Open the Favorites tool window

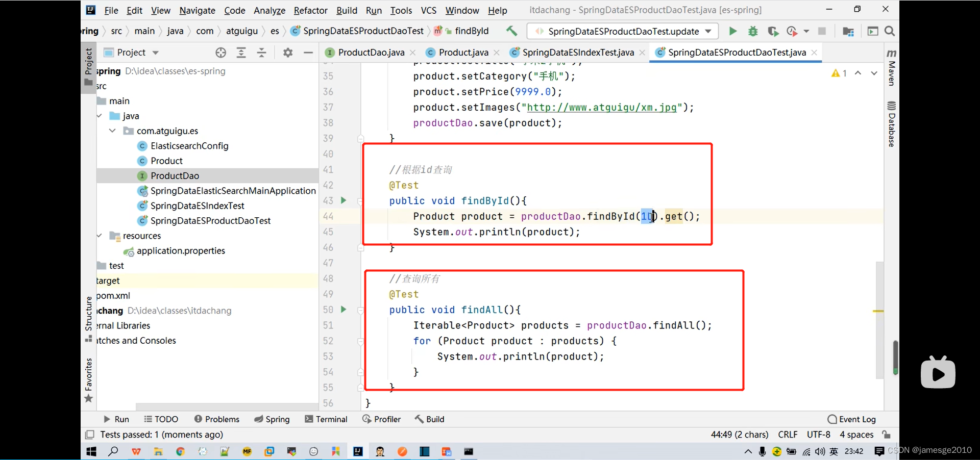pyautogui.click(x=89, y=380)
